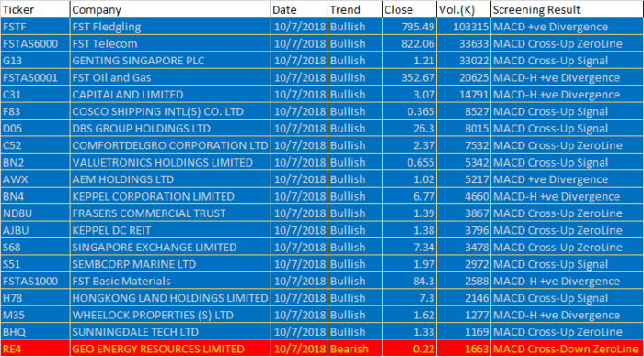Select the Vol.(K) column header
Viewport: 644px width, 357px height.
click(464, 9)
